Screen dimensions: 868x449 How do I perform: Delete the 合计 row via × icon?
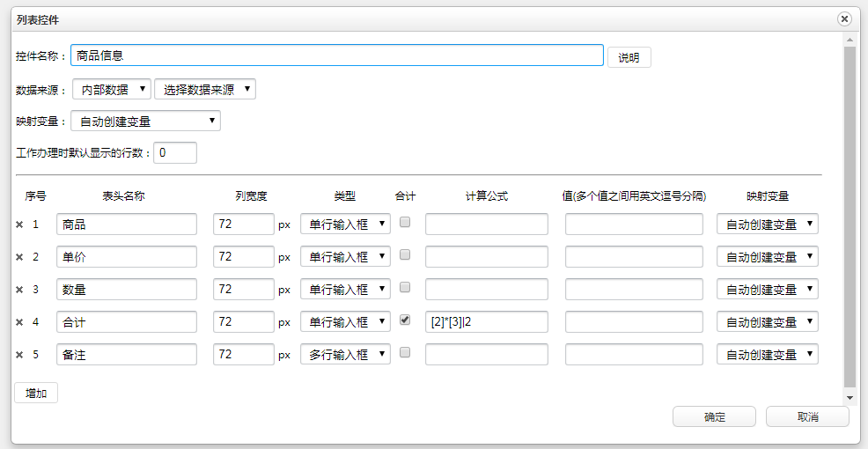[19, 322]
